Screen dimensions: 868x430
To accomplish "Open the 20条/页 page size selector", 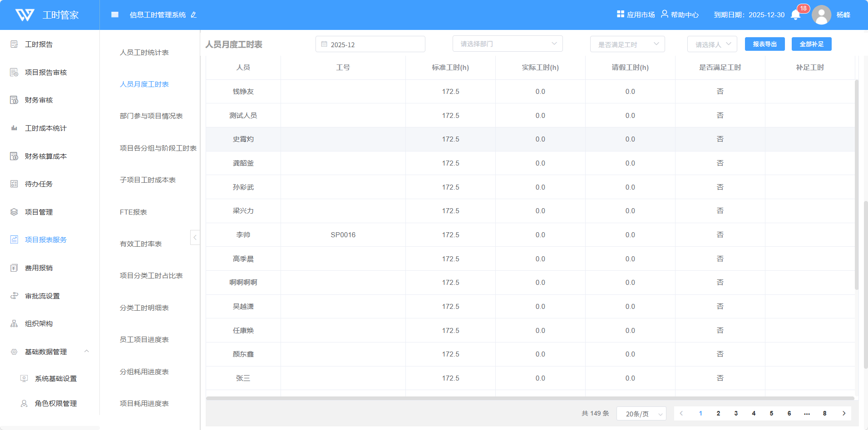I will click(641, 414).
